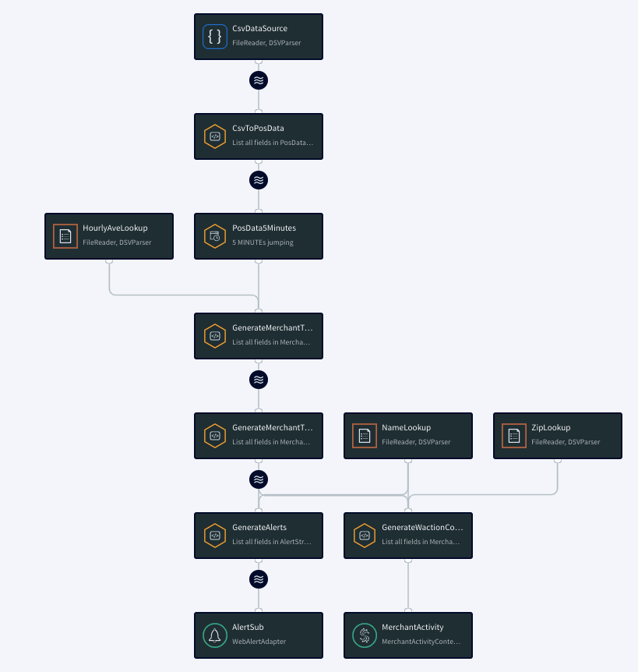
Task: Click the stream icon above GenerateAlerts
Action: (258, 479)
